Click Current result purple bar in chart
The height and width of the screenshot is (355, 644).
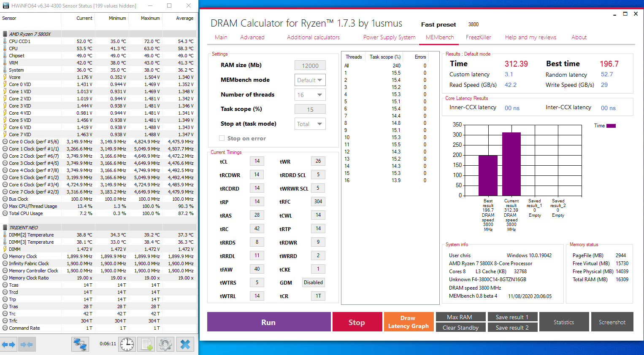(511, 164)
